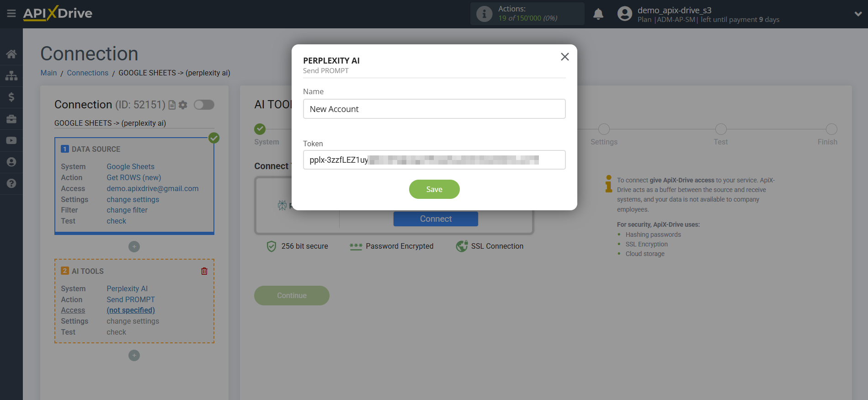This screenshot has width=868, height=400.
Task: Open the hamburger menu icon
Action: (11, 14)
